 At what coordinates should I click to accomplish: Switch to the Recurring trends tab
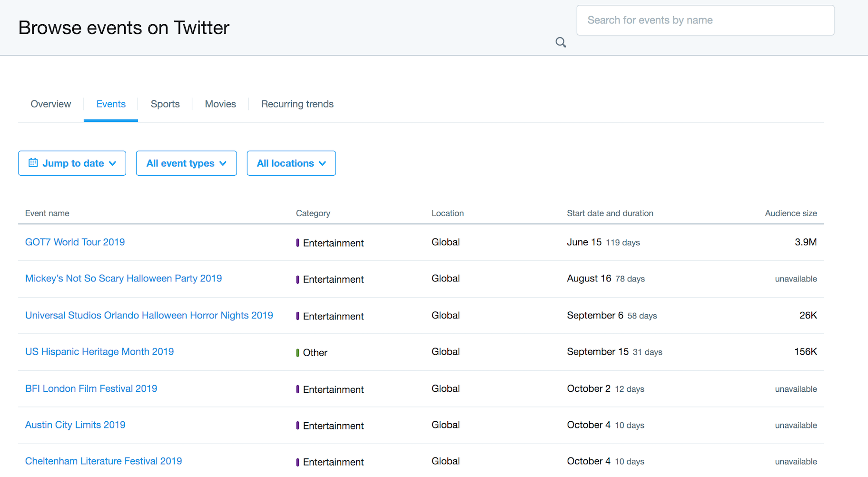[x=297, y=104]
